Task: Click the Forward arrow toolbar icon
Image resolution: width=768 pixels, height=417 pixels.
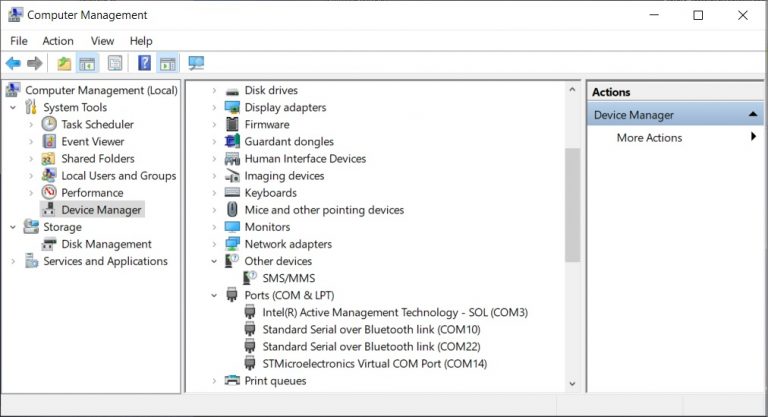Action: point(35,63)
